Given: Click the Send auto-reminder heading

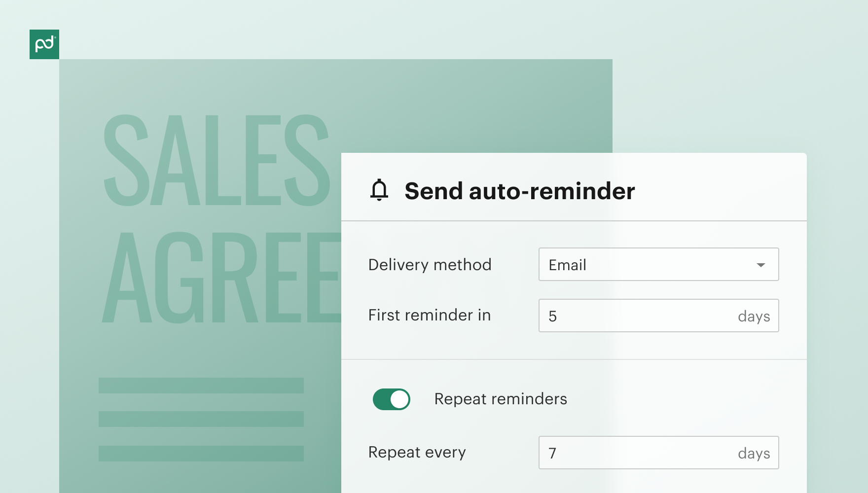Looking at the screenshot, I should (x=520, y=191).
